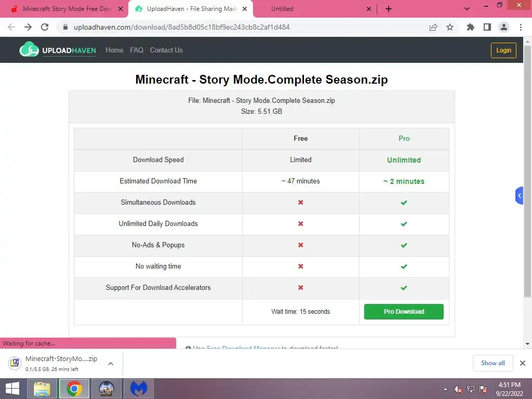Click the downloading zip file icon
Viewport: 532px width, 399px height.
click(x=15, y=363)
